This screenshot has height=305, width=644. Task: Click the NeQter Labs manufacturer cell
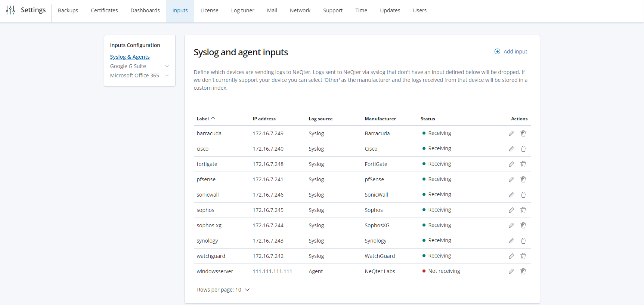380,271
